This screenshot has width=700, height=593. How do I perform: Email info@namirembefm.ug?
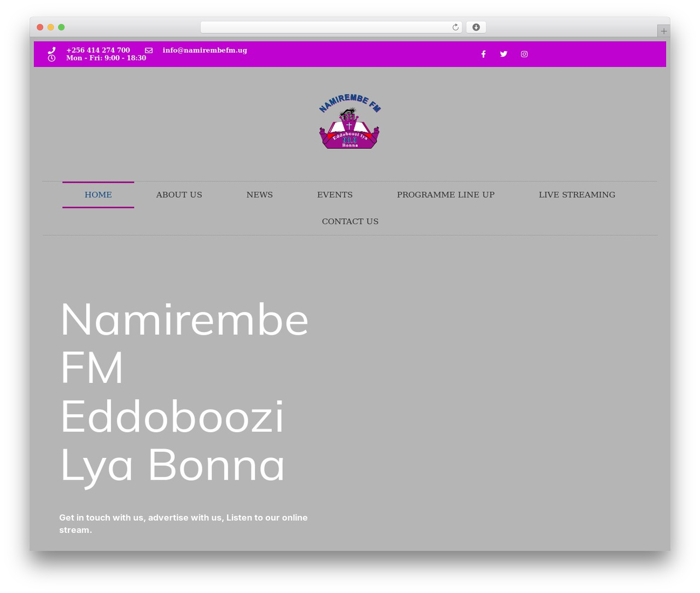coord(205,50)
